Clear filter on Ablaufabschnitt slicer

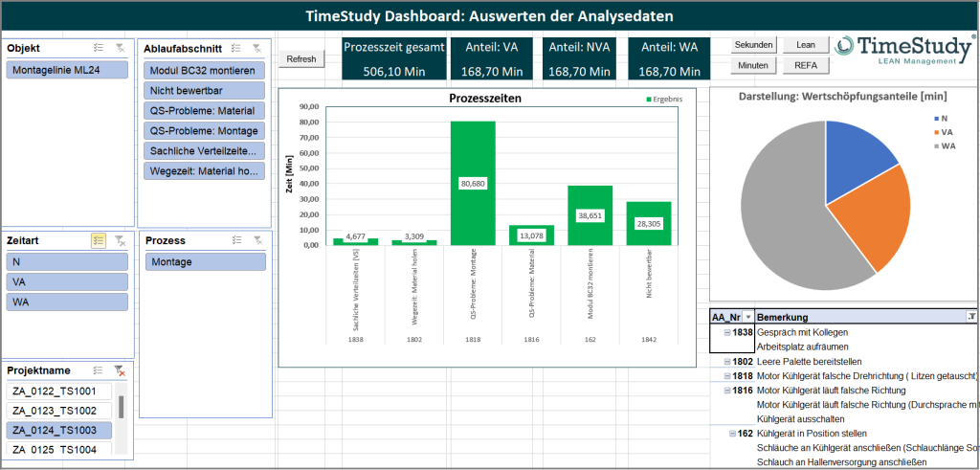coord(256,49)
